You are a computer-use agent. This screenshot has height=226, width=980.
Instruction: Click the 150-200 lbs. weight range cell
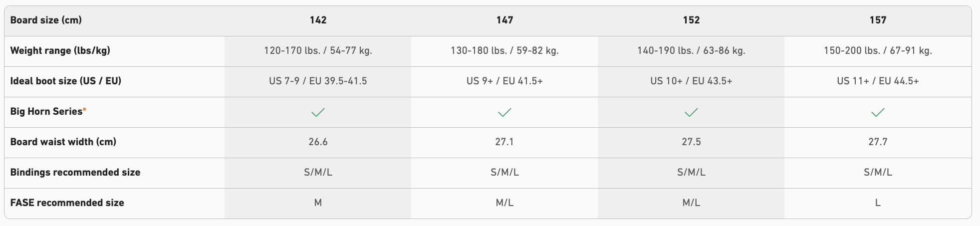pyautogui.click(x=878, y=51)
